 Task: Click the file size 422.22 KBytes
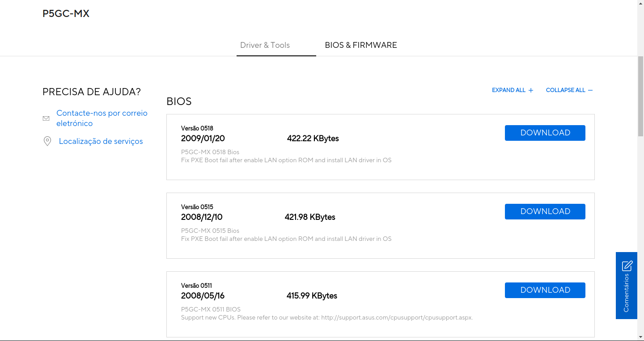(313, 139)
